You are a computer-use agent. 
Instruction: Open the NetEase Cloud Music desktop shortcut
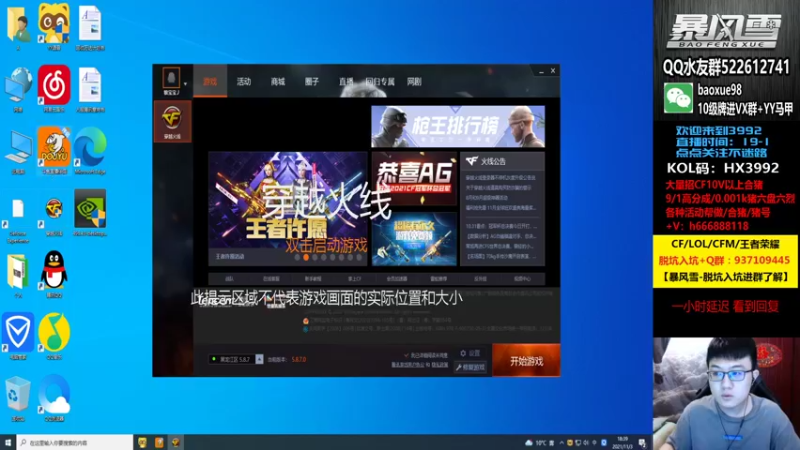coord(54,87)
